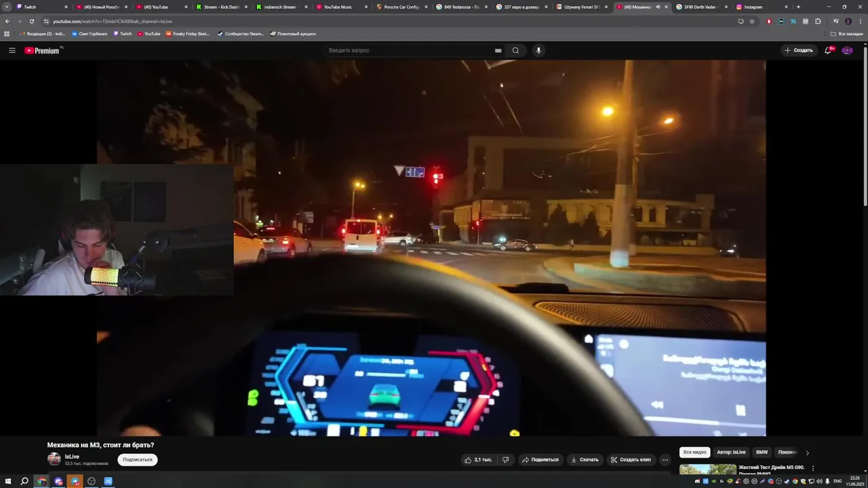Go to YouTube Premium home logo

coord(43,50)
